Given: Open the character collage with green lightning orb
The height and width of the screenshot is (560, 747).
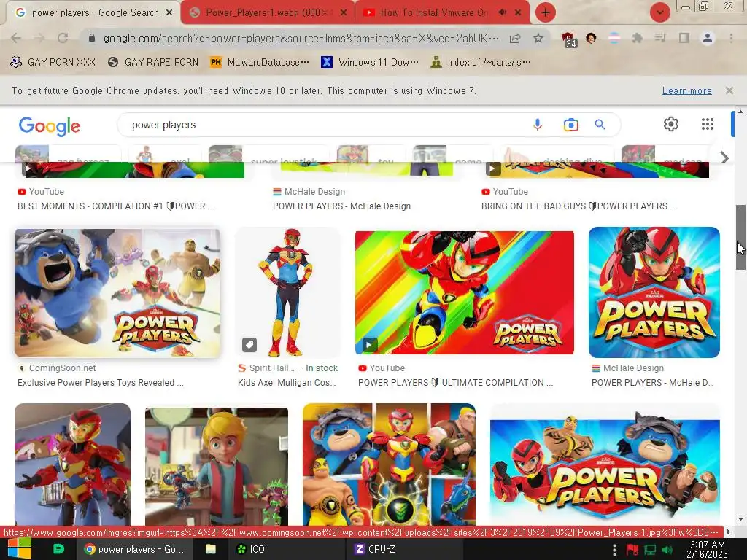Looking at the screenshot, I should coord(389,464).
